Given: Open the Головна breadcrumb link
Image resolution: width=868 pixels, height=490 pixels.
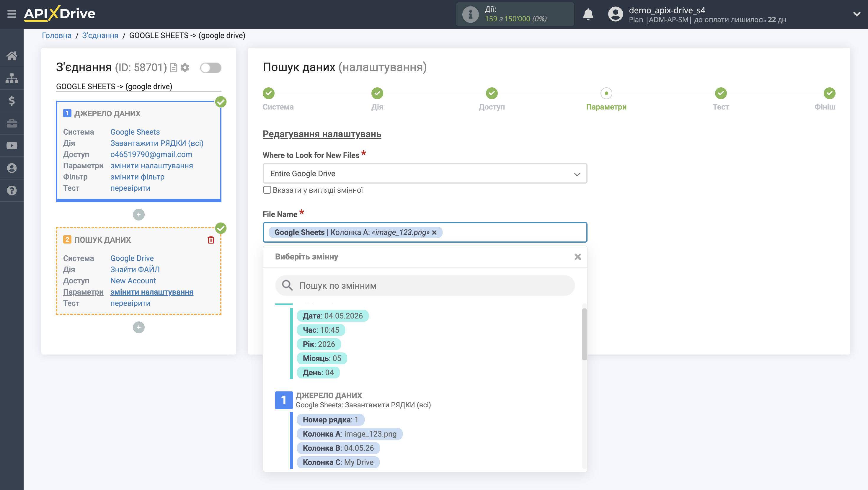Looking at the screenshot, I should coord(57,36).
